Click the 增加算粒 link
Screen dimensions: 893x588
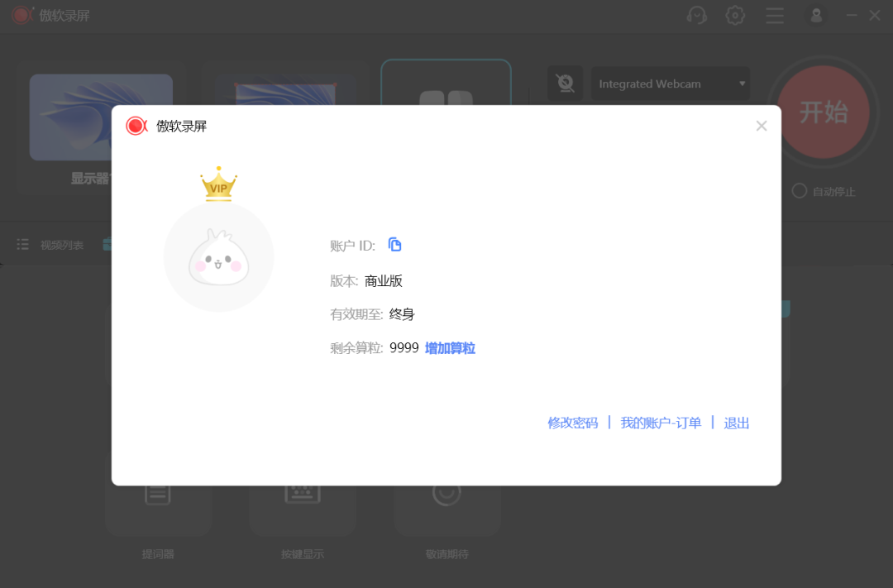coord(450,348)
